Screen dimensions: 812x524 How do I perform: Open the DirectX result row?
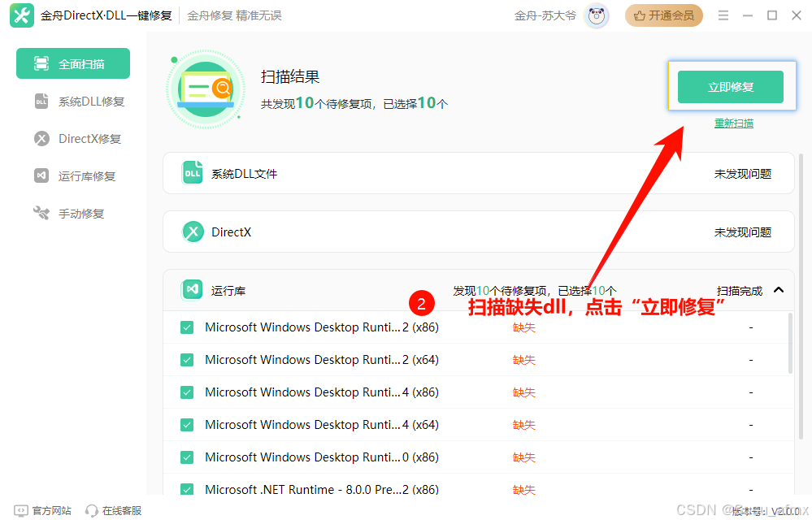[479, 232]
